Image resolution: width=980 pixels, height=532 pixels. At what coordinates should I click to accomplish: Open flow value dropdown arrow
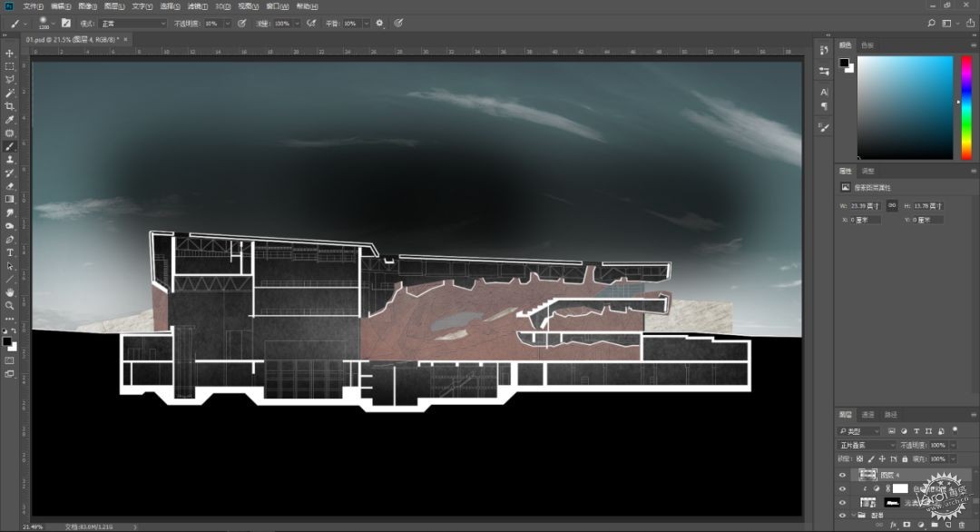click(x=297, y=23)
